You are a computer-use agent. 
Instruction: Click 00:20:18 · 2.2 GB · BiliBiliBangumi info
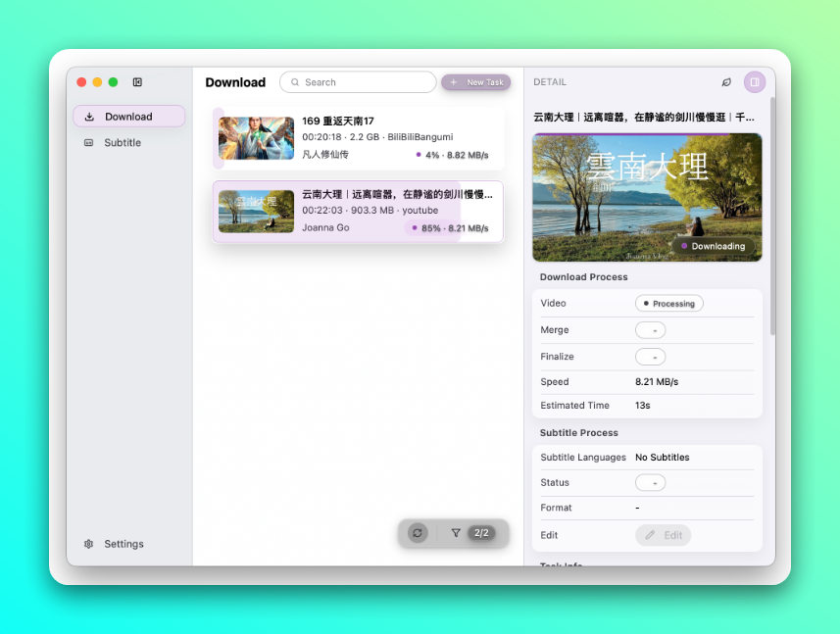point(377,137)
